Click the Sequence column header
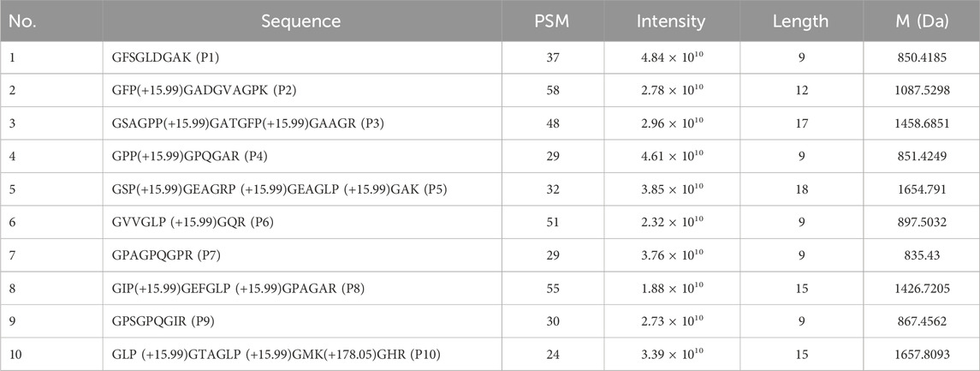Image resolution: width=980 pixels, height=371 pixels. click(300, 21)
